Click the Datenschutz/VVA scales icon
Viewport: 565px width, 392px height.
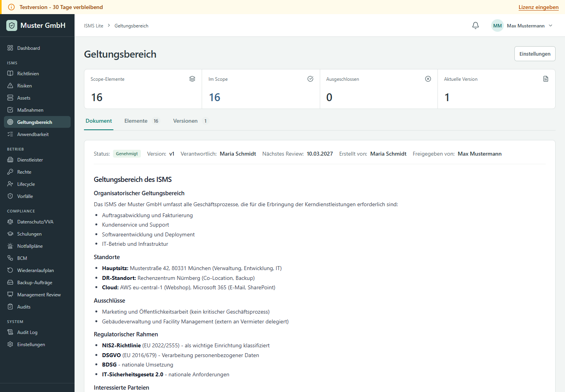pyautogui.click(x=10, y=221)
